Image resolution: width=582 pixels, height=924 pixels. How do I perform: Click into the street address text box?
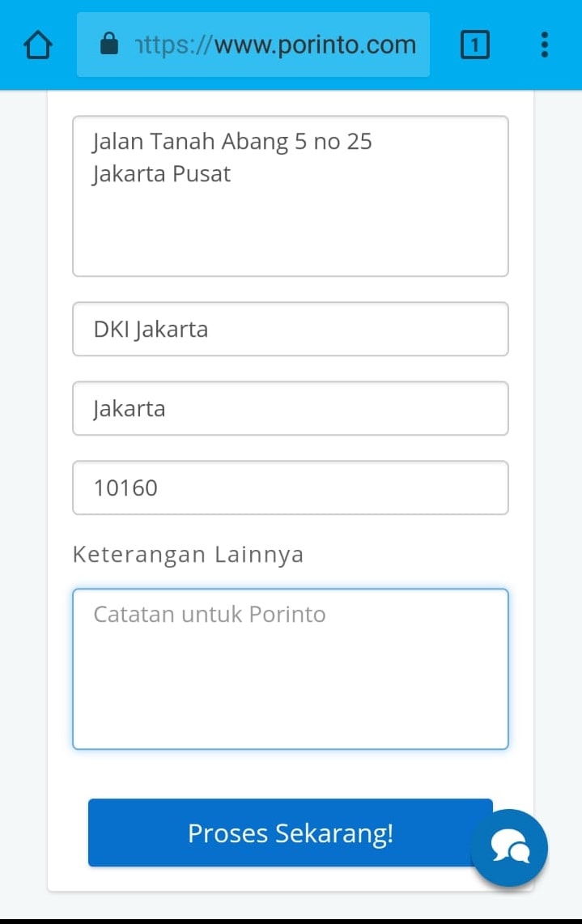tap(291, 196)
